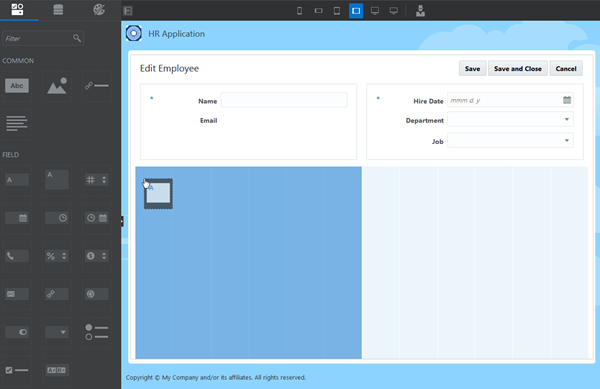
Task: Pick the Date field component
Action: tap(17, 218)
